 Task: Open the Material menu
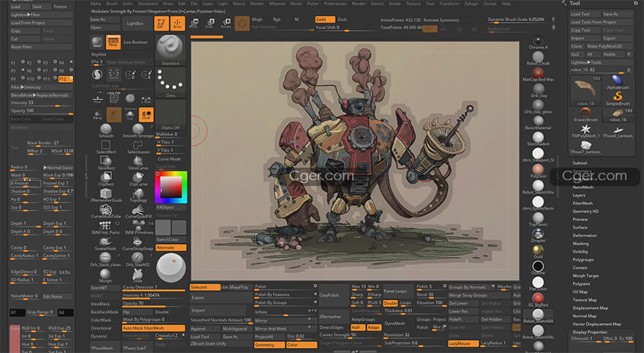click(277, 4)
